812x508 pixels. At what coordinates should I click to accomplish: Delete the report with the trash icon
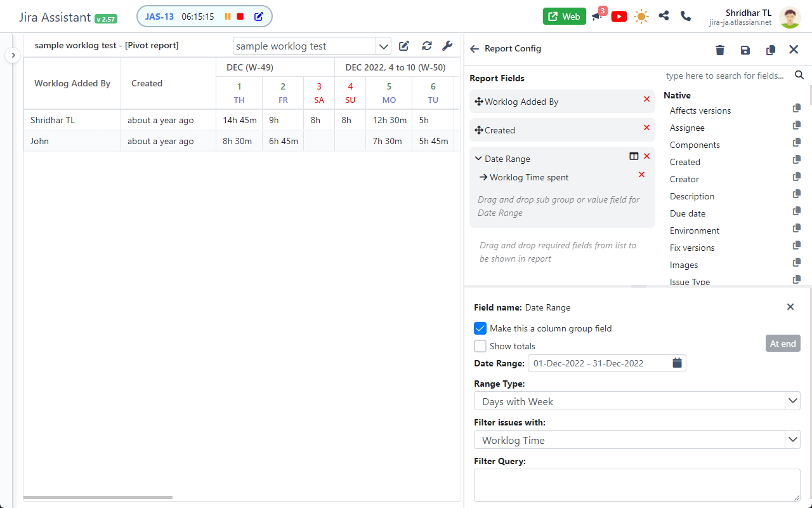(720, 49)
